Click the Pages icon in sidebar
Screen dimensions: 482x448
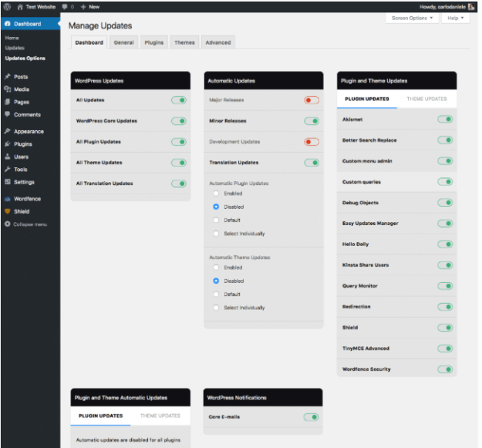8,102
